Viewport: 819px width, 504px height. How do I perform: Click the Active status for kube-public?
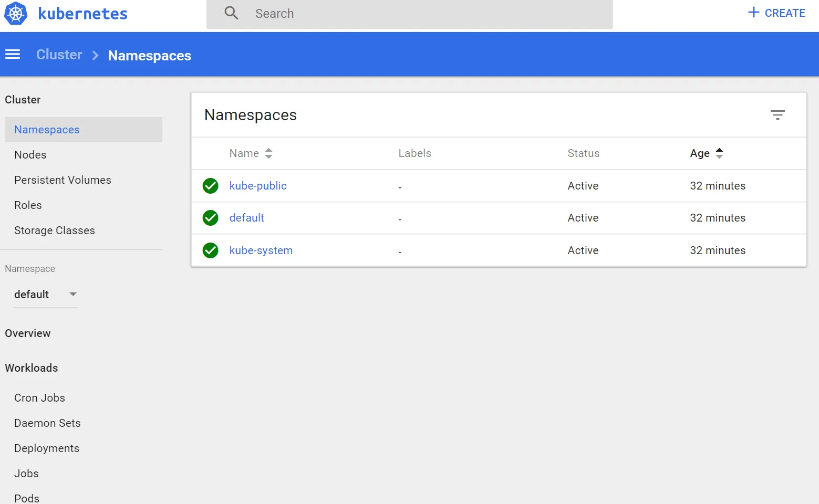(583, 186)
